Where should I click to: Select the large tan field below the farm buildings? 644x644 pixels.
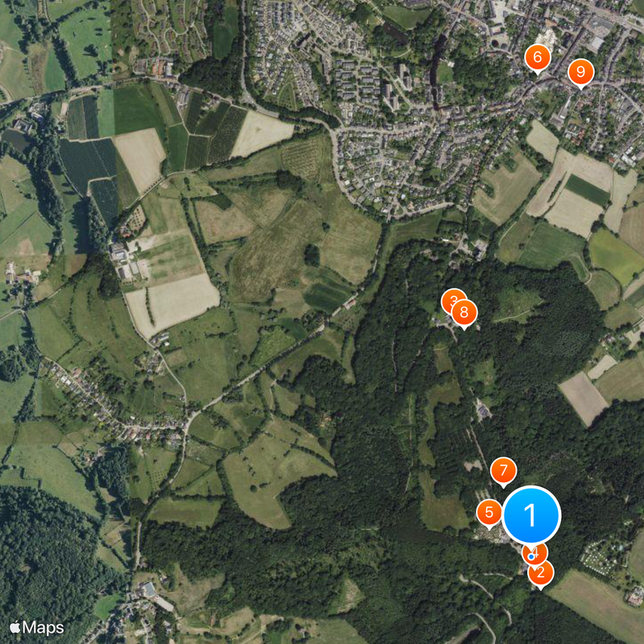[172, 304]
